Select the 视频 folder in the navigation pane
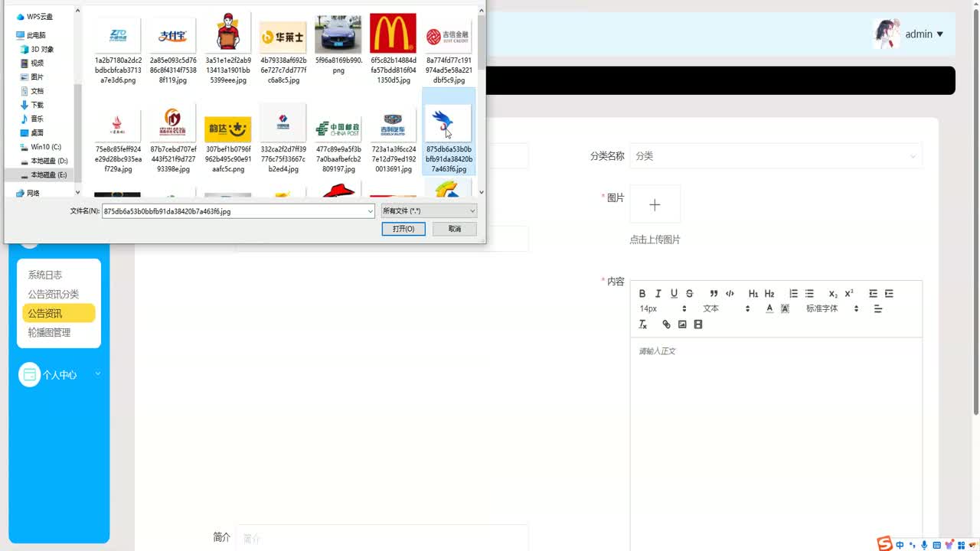 (x=32, y=63)
